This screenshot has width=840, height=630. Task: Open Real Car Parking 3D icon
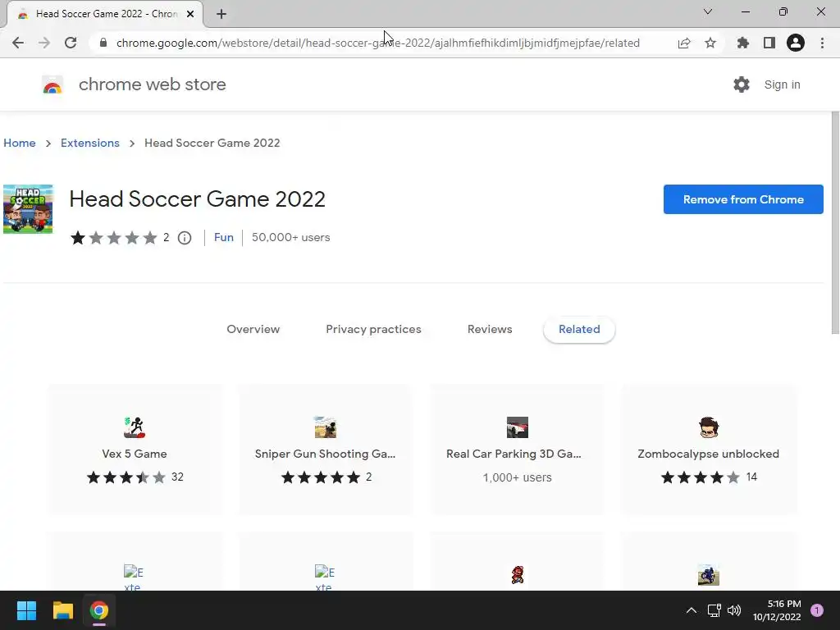click(518, 427)
